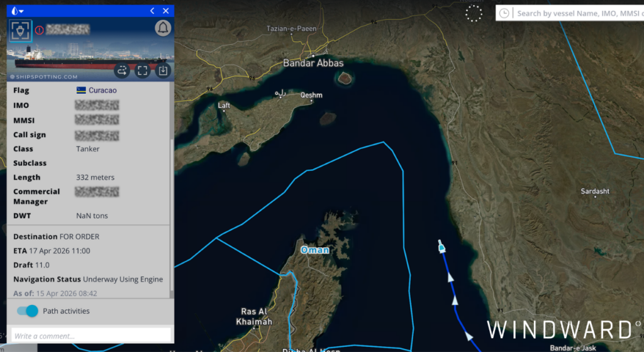The width and height of the screenshot is (644, 352).
Task: Open the water-drop layer dropdown in panel header
Action: (x=17, y=11)
